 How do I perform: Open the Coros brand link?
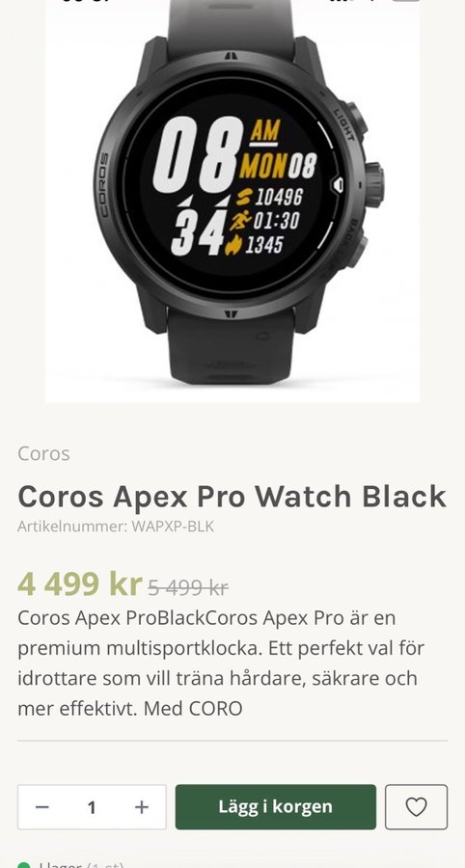(x=43, y=453)
